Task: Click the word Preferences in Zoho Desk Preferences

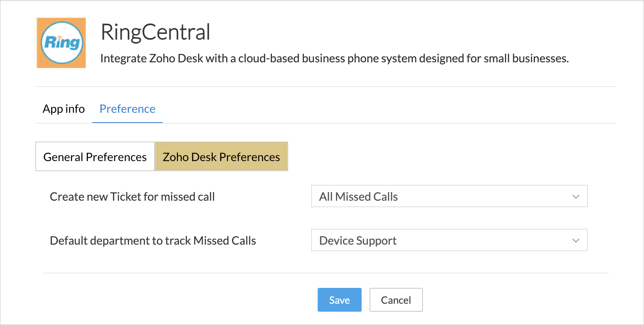Action: coord(249,157)
